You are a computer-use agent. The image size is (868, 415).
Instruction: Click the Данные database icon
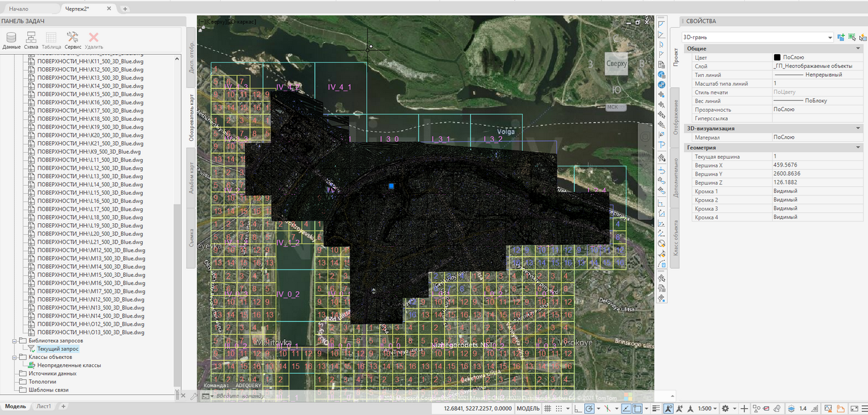(x=11, y=38)
